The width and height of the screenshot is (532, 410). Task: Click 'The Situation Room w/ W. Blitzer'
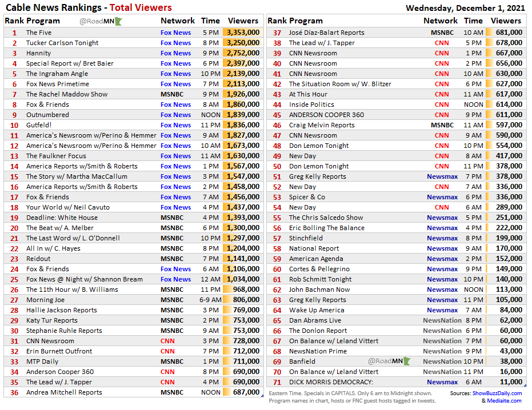(x=340, y=84)
